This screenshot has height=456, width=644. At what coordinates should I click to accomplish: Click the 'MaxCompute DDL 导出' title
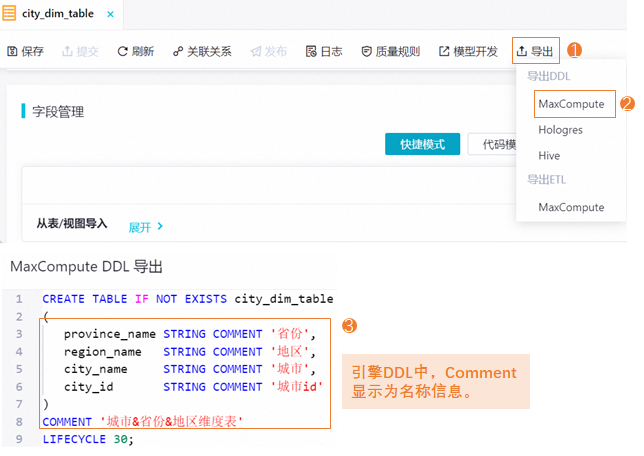coord(86,267)
